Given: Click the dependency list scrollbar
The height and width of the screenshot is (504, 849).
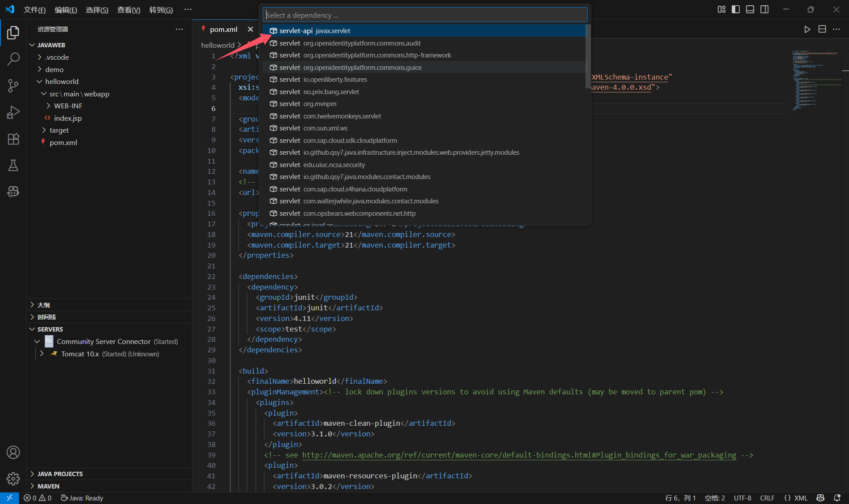Looking at the screenshot, I should [588, 57].
